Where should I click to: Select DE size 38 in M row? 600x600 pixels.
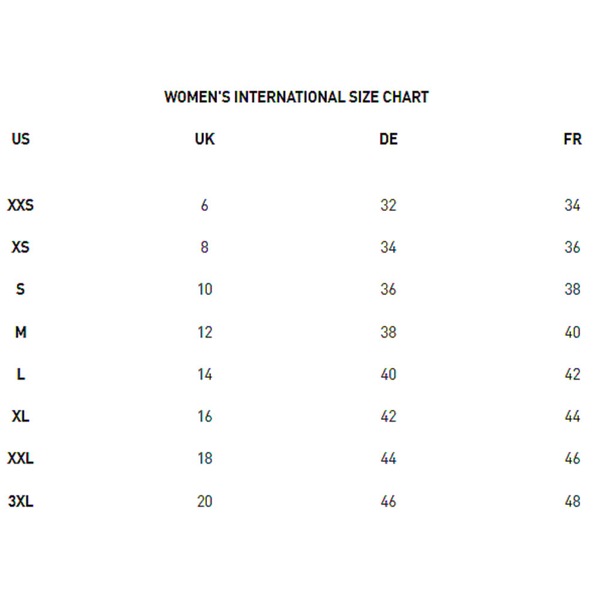(388, 332)
